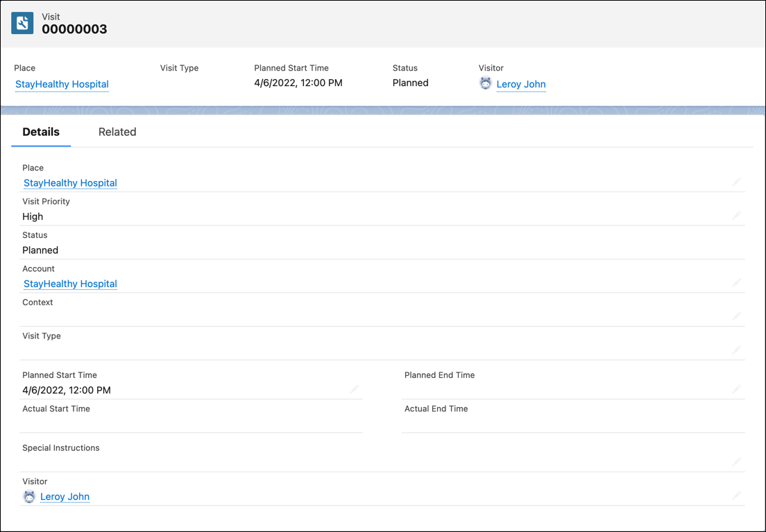This screenshot has height=532, width=766.
Task: Edit the Account field via pencil icon
Action: 737,283
